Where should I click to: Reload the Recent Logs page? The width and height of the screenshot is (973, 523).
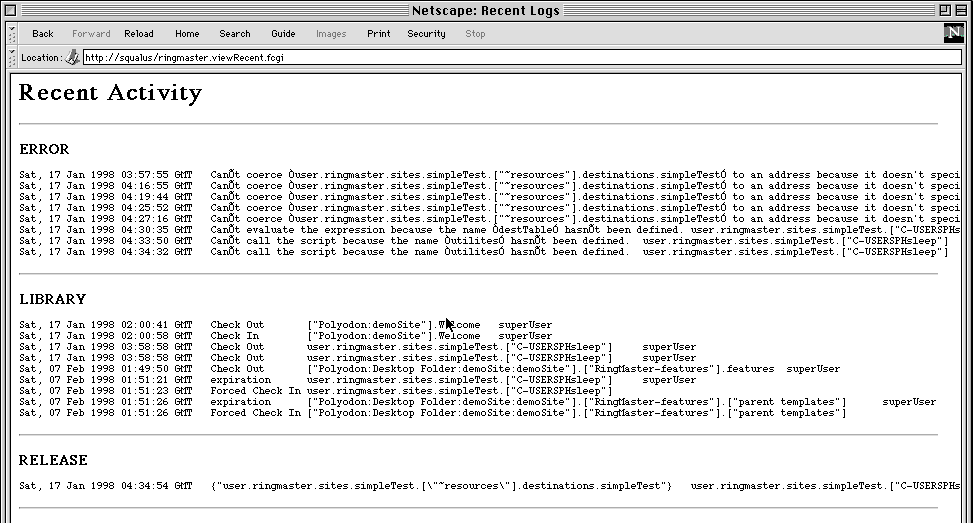tap(139, 34)
